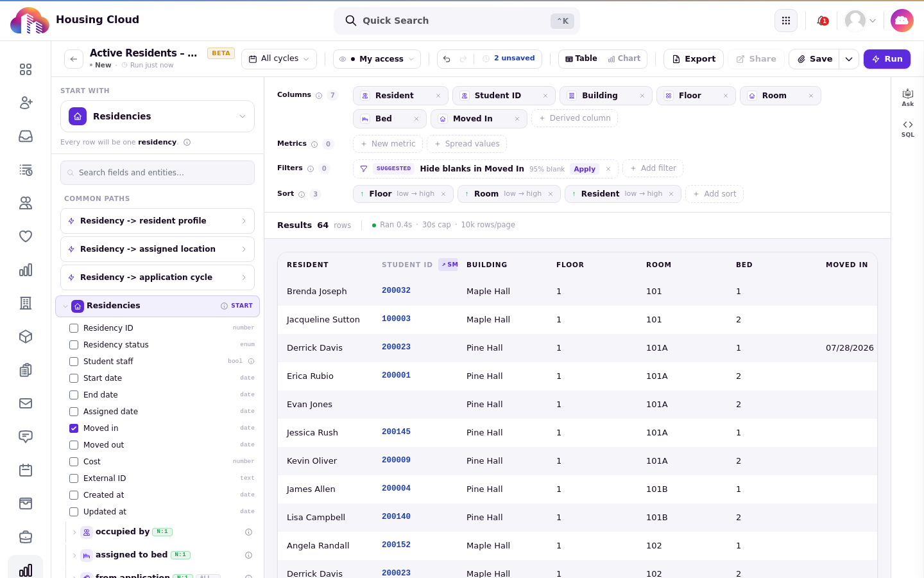This screenshot has height=578, width=924.
Task: Check the Residency status field
Action: coord(74,345)
